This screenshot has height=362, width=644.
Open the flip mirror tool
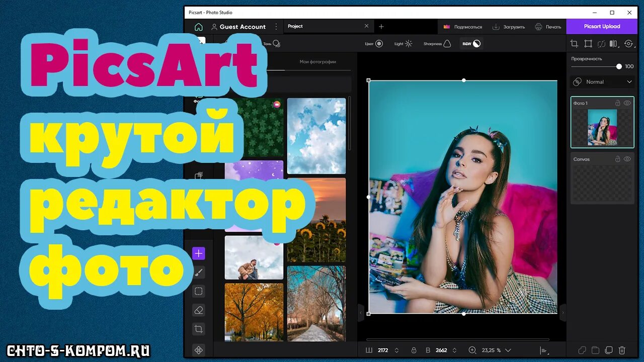tap(613, 44)
